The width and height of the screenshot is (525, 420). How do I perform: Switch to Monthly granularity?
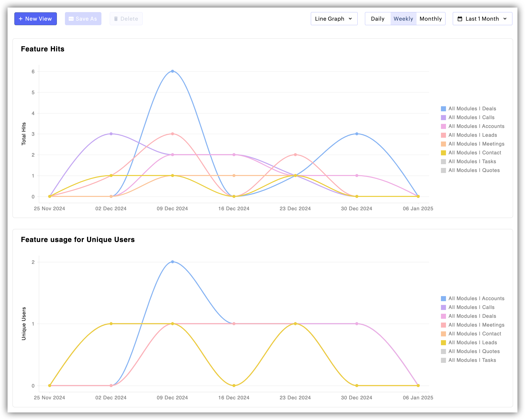430,19
